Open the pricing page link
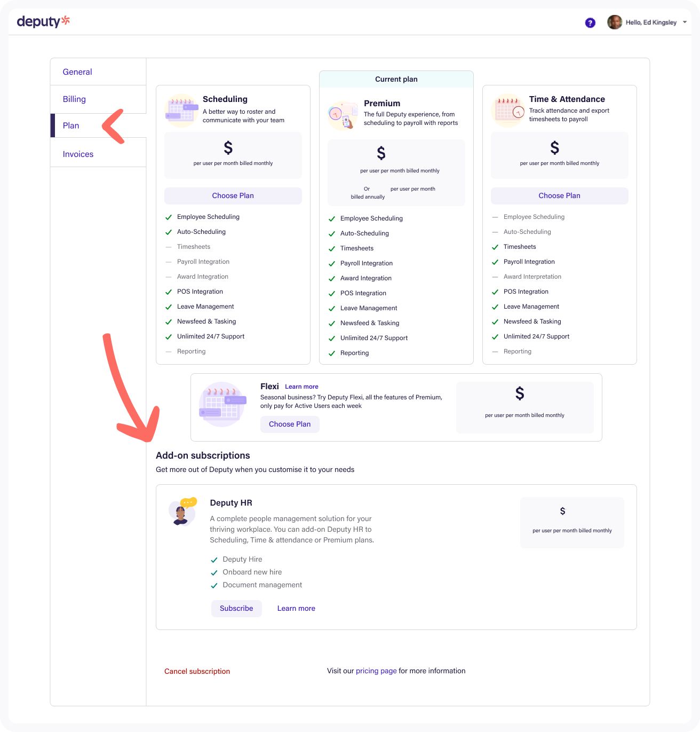Viewport: 700px width, 732px height. tap(376, 671)
